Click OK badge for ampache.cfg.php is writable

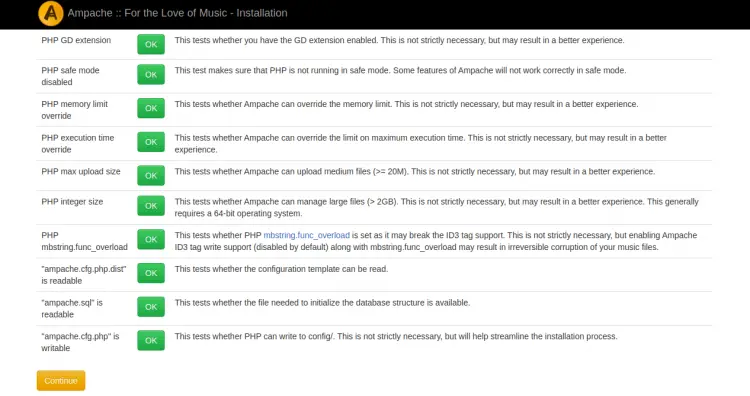[x=151, y=341]
